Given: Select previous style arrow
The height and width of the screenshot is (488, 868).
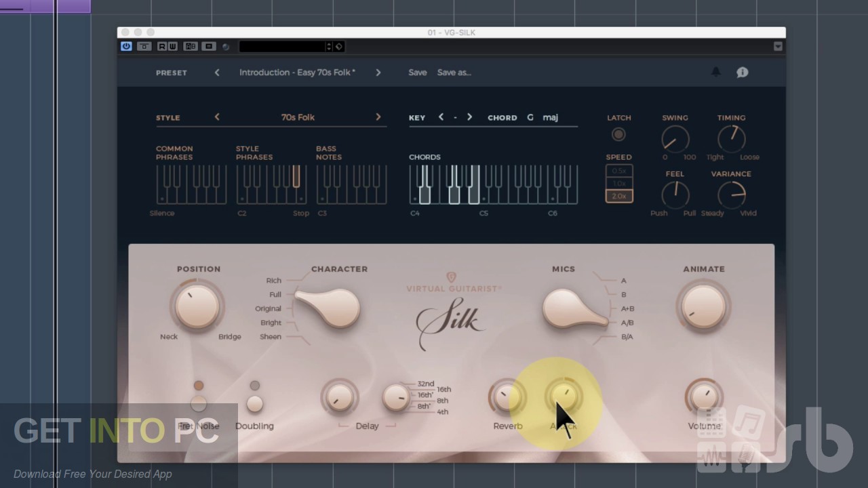Looking at the screenshot, I should coord(217,117).
